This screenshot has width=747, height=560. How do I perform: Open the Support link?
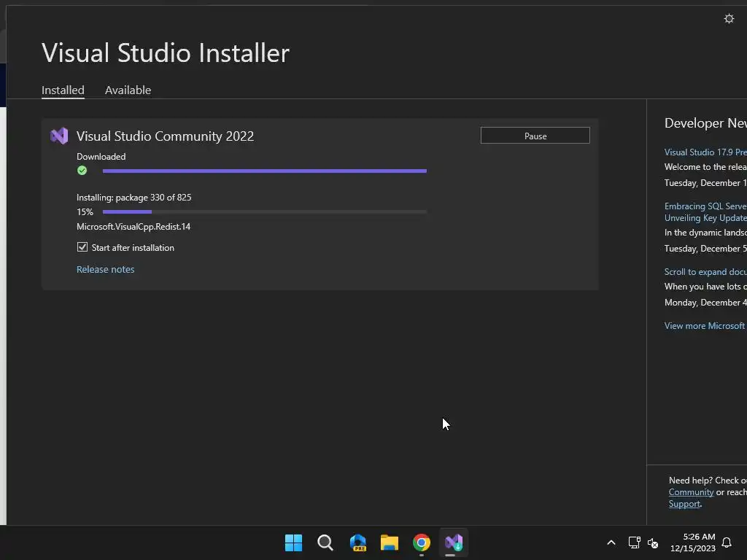click(x=684, y=504)
